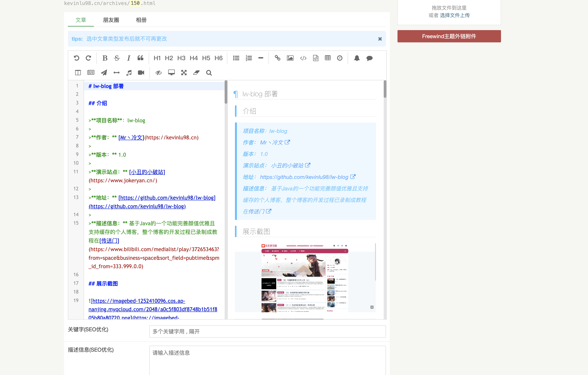Insert a blockquote with quote icon
This screenshot has width=588, height=375.
coord(140,58)
